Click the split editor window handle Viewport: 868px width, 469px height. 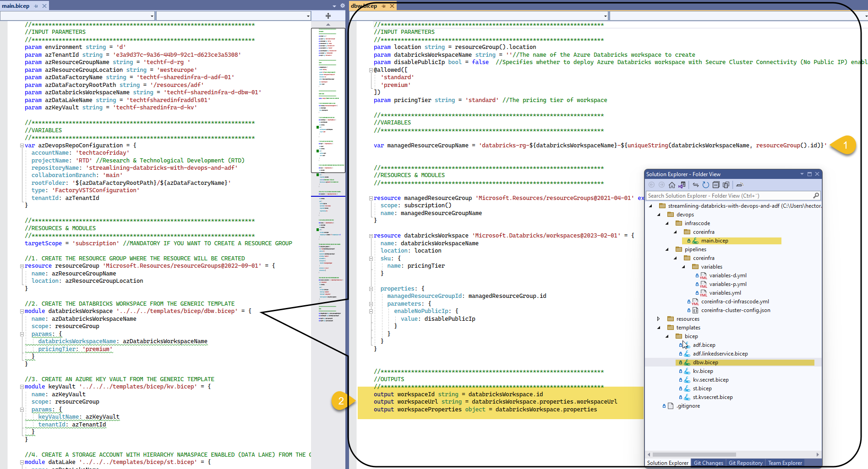[328, 16]
